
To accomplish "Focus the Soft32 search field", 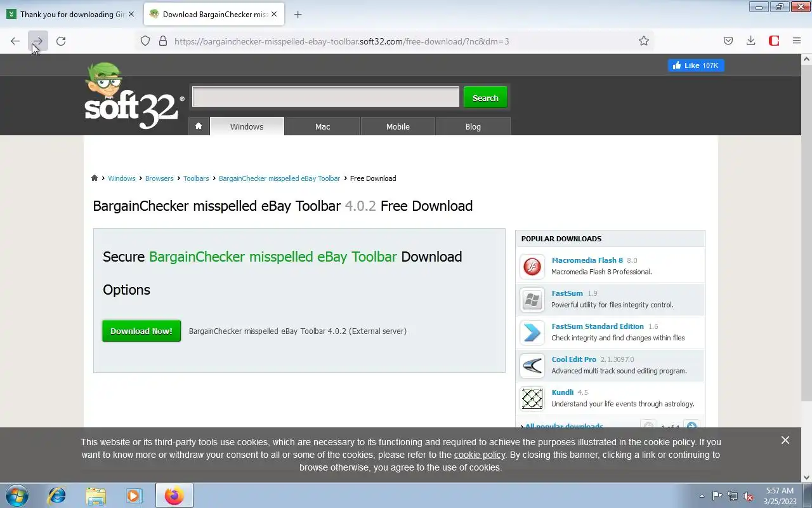I will click(325, 97).
